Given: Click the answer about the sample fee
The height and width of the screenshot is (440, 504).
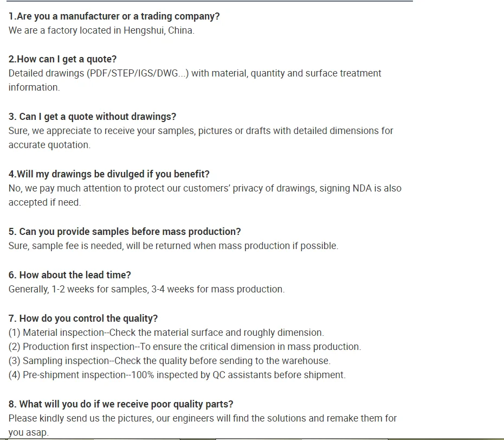Looking at the screenshot, I should [173, 246].
